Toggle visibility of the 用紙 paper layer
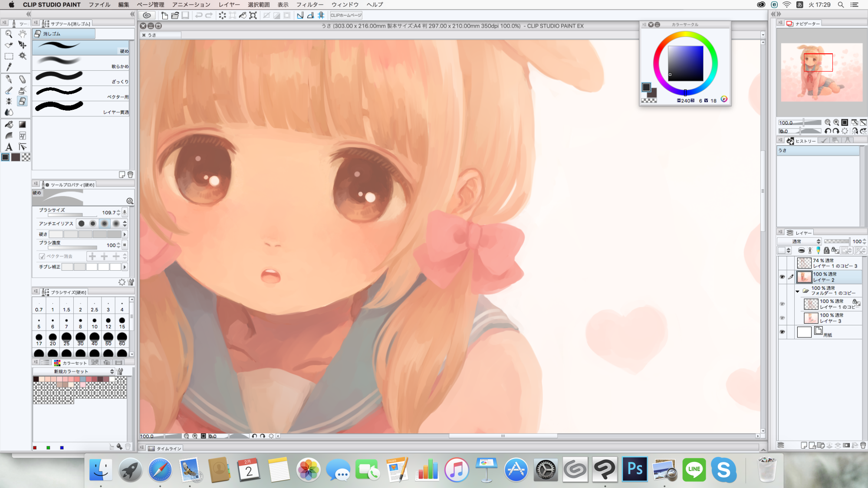Viewport: 868px width, 488px height. (782, 332)
